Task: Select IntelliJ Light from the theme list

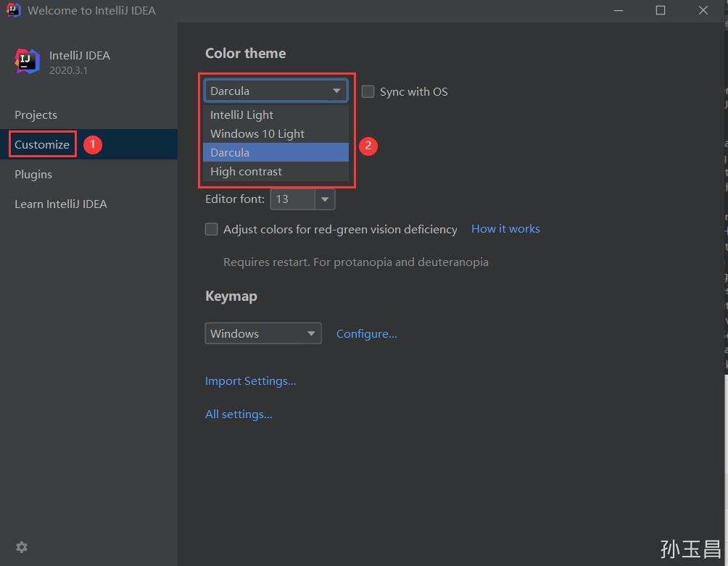Action: coord(241,115)
